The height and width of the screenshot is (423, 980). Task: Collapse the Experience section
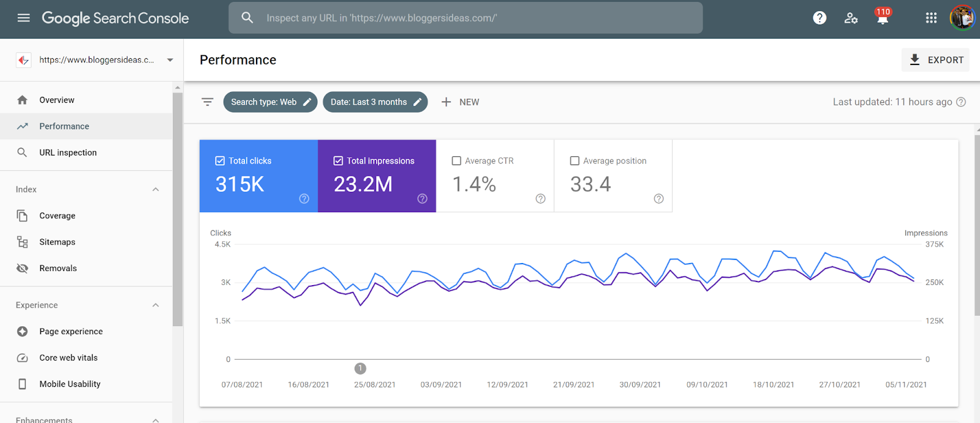(156, 305)
